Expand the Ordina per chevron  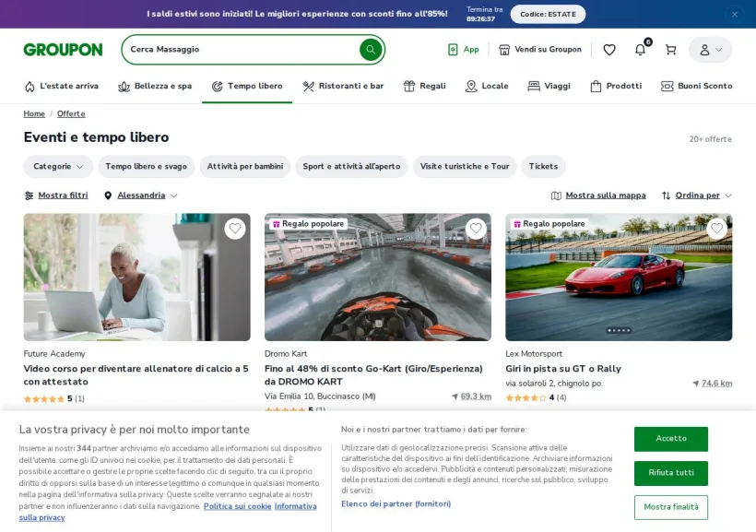(x=728, y=195)
